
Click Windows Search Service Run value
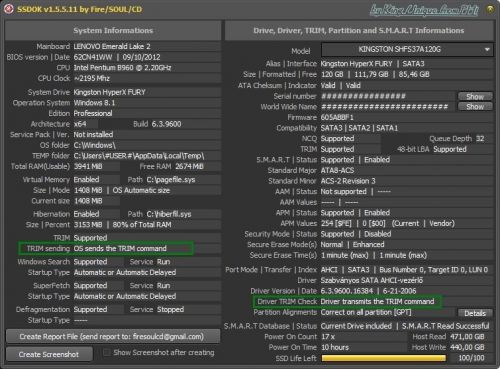tap(163, 262)
